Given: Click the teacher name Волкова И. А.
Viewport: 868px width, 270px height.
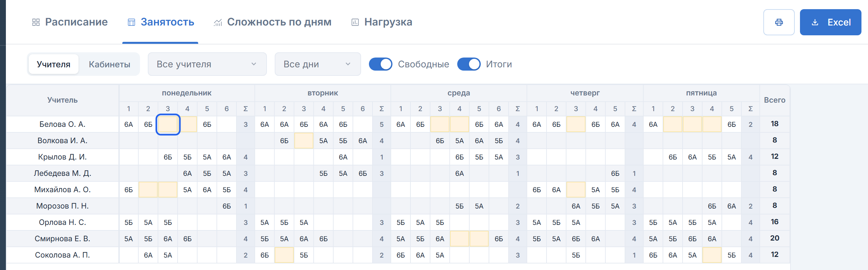Looking at the screenshot, I should [x=62, y=141].
